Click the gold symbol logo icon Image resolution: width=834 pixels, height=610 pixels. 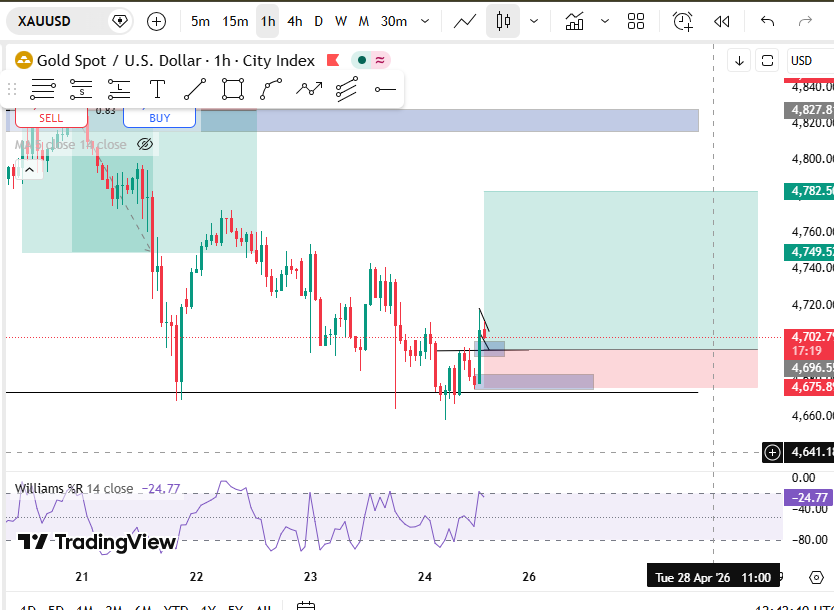[x=23, y=60]
